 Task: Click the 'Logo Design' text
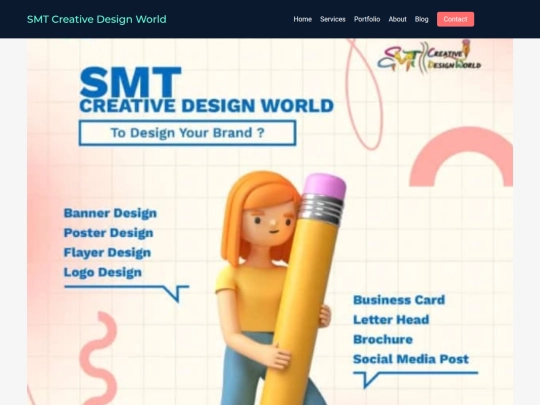click(x=103, y=272)
